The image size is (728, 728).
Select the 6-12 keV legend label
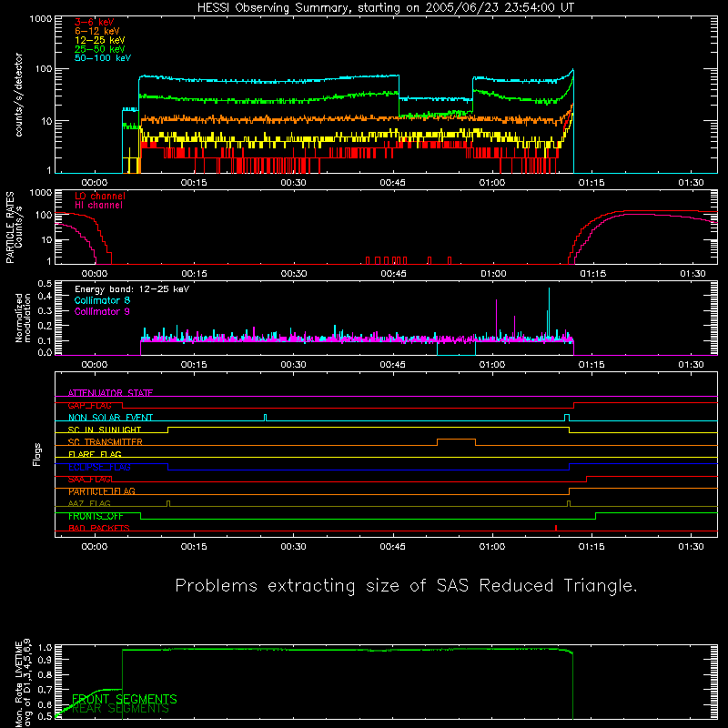point(97,31)
